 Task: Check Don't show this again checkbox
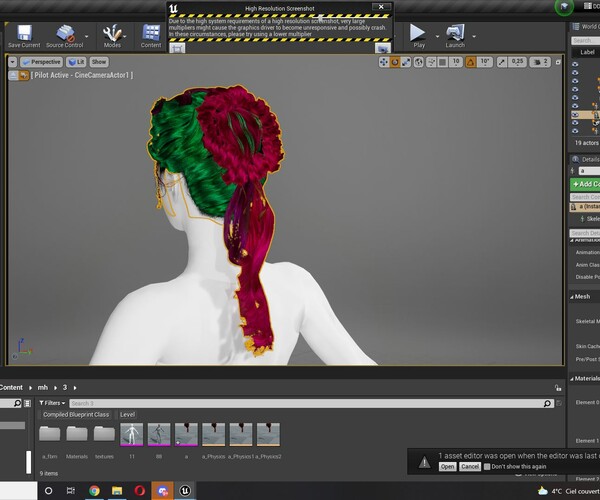click(x=487, y=467)
